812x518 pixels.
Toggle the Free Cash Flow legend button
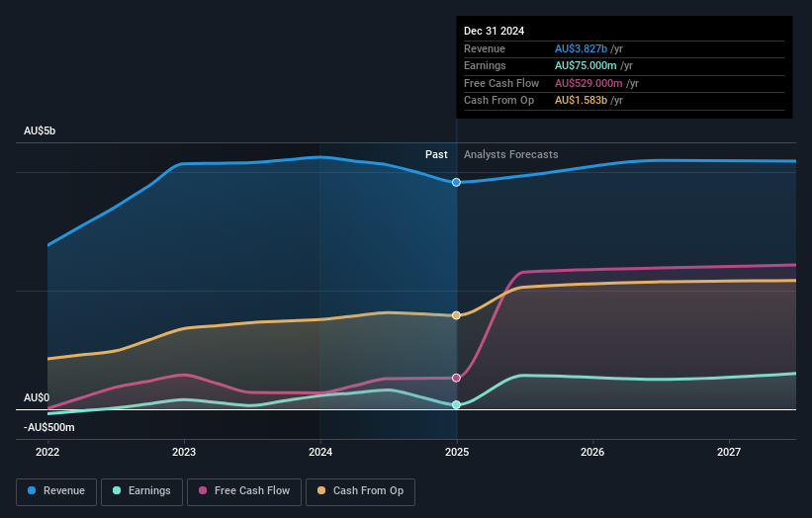[244, 491]
